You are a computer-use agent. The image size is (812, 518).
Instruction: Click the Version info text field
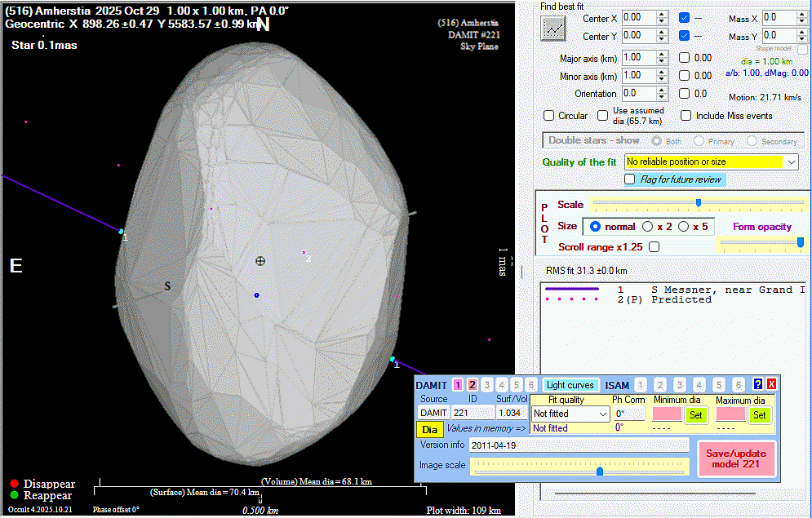tap(580, 445)
